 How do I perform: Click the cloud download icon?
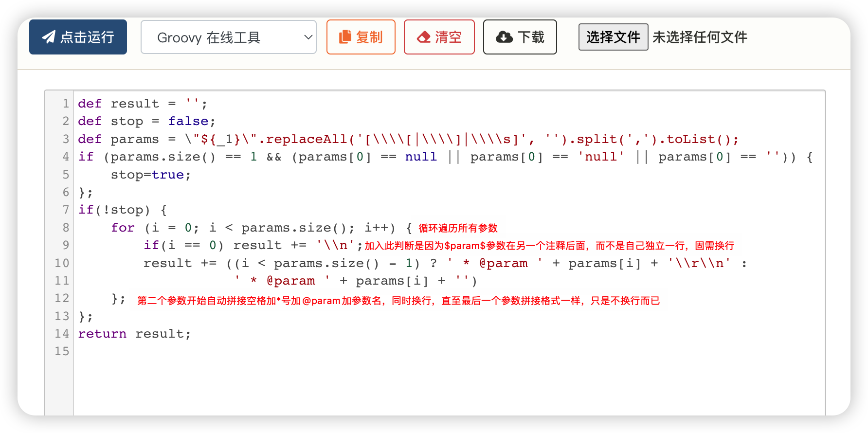point(504,37)
